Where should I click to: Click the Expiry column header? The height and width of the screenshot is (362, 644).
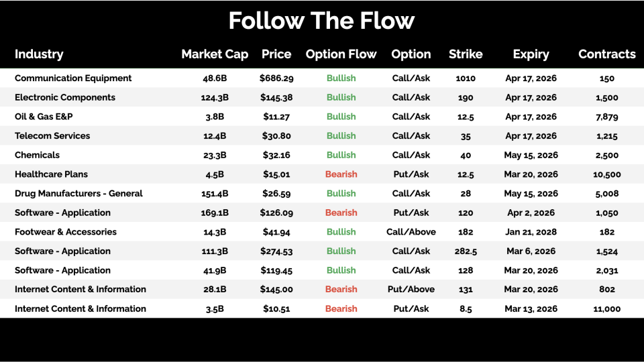click(531, 54)
